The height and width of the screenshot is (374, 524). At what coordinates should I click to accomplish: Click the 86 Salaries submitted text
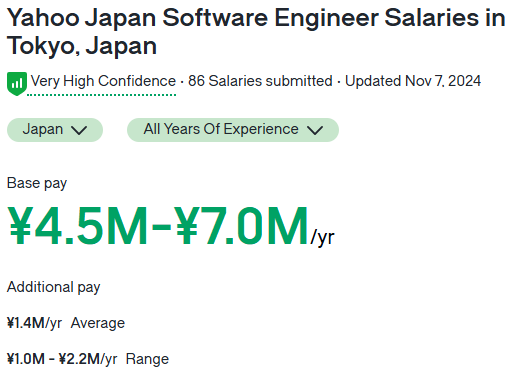(260, 81)
